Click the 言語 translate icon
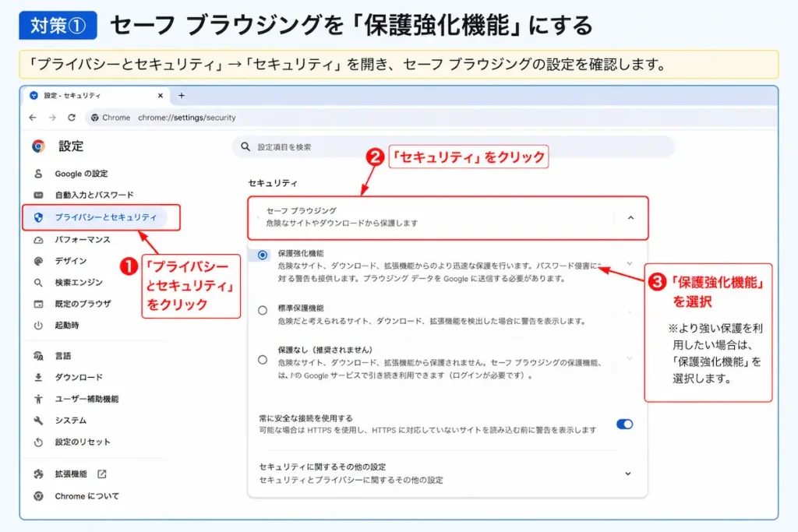The height and width of the screenshot is (532, 798). pos(38,356)
